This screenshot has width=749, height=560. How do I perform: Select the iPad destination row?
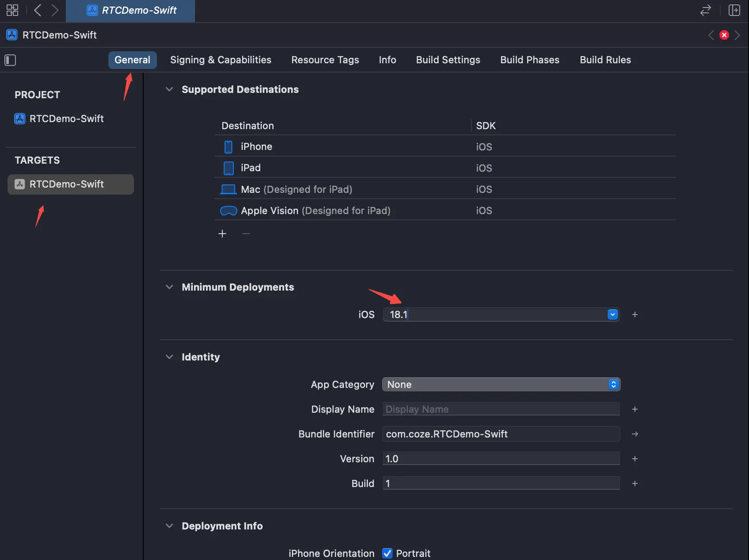coord(445,168)
